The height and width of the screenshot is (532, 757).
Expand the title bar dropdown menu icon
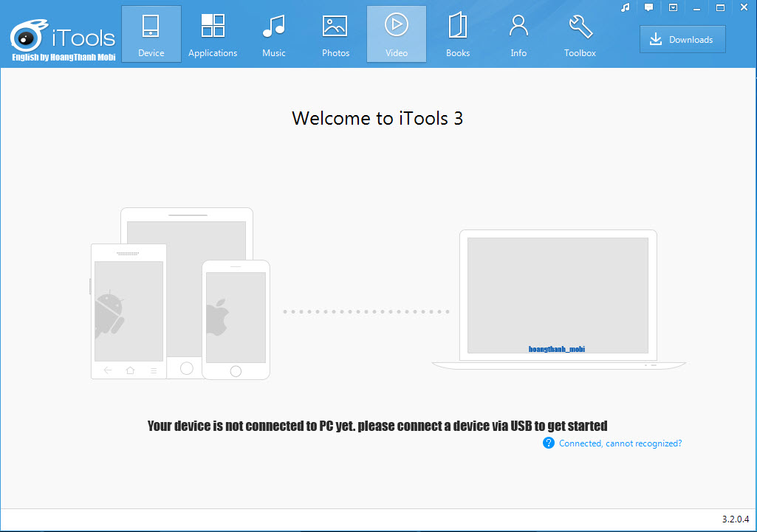[673, 7]
